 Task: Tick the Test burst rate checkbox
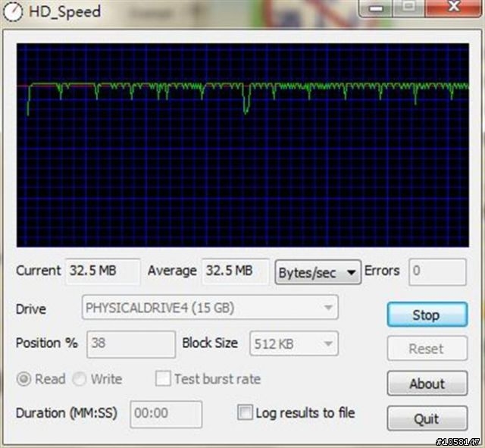pos(163,378)
